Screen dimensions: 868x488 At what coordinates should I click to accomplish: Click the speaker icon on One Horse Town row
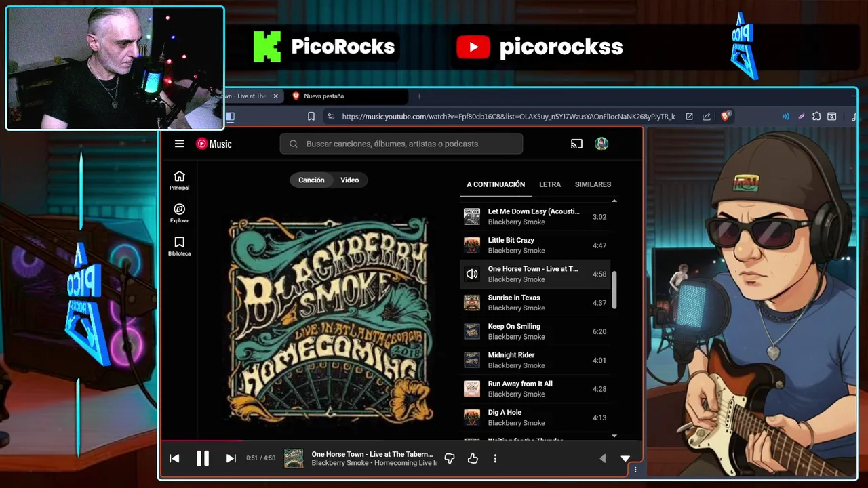[472, 274]
